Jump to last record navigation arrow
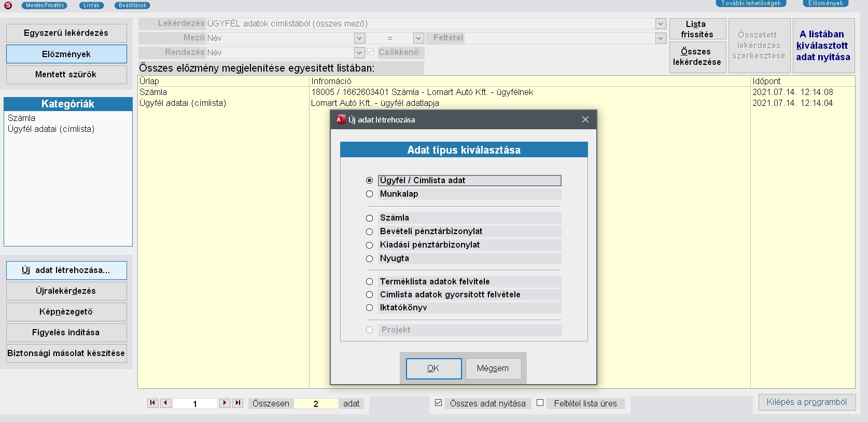868x422 pixels. [x=237, y=403]
